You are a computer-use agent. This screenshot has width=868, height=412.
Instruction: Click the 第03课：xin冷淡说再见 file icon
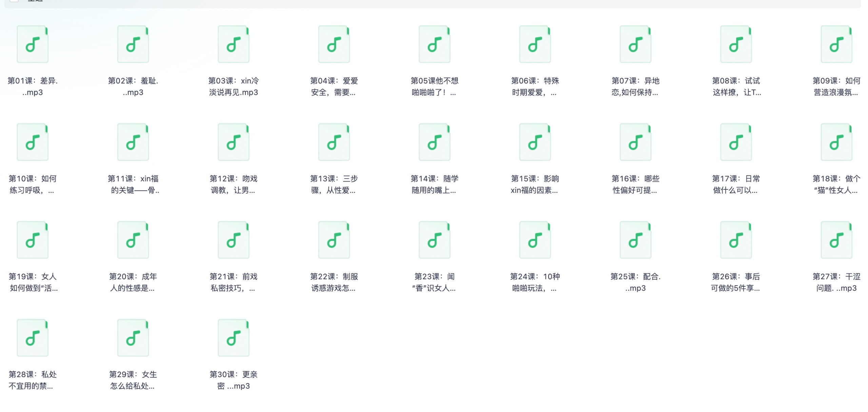click(234, 44)
